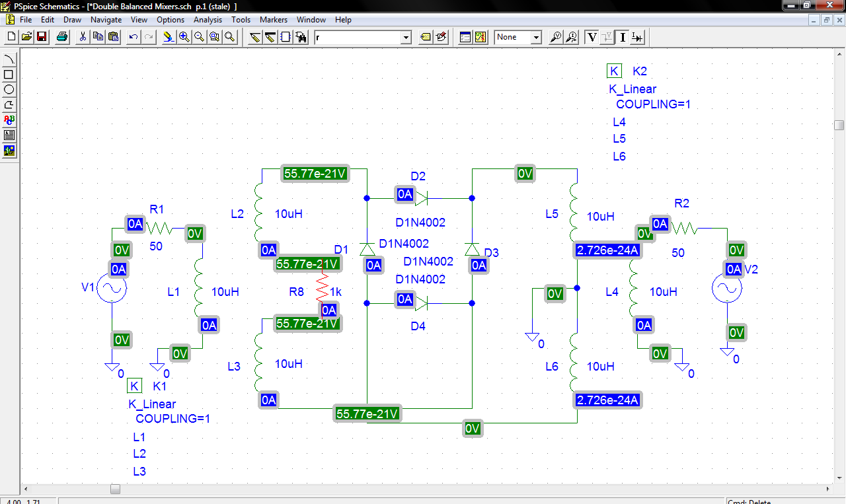The height and width of the screenshot is (504, 846).
Task: Print the schematic using printer icon
Action: 62,37
